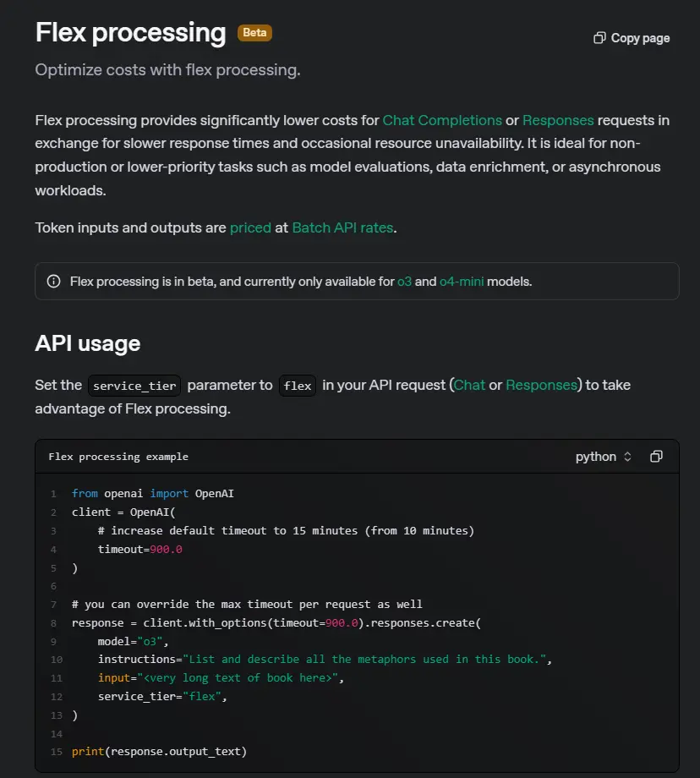Open the o4-mini model link

point(462,282)
